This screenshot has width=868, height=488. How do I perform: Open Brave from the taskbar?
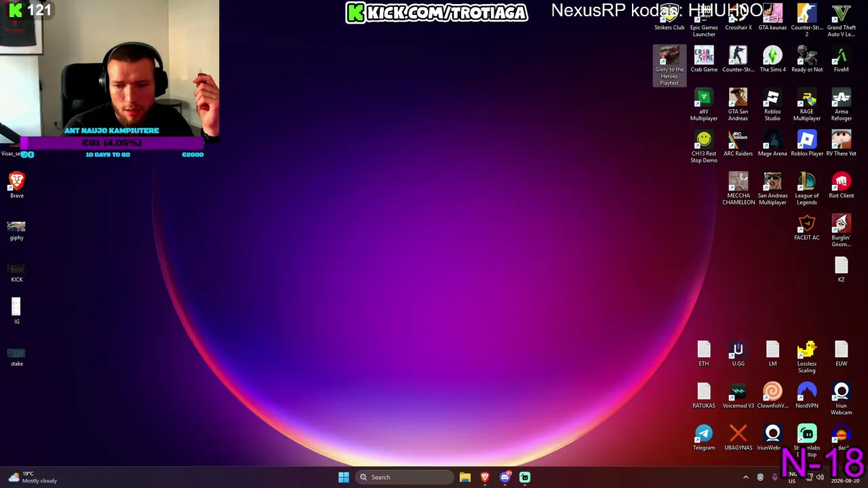tap(485, 477)
